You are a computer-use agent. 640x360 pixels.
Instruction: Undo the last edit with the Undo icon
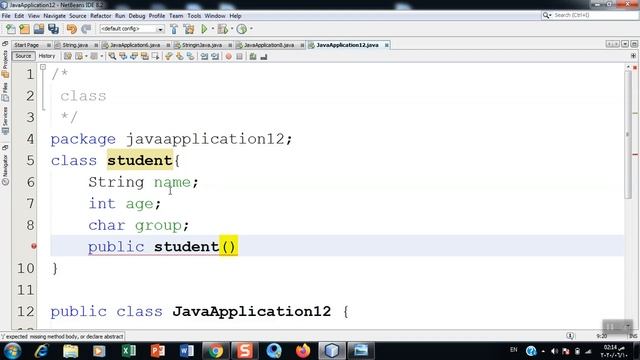71,29
